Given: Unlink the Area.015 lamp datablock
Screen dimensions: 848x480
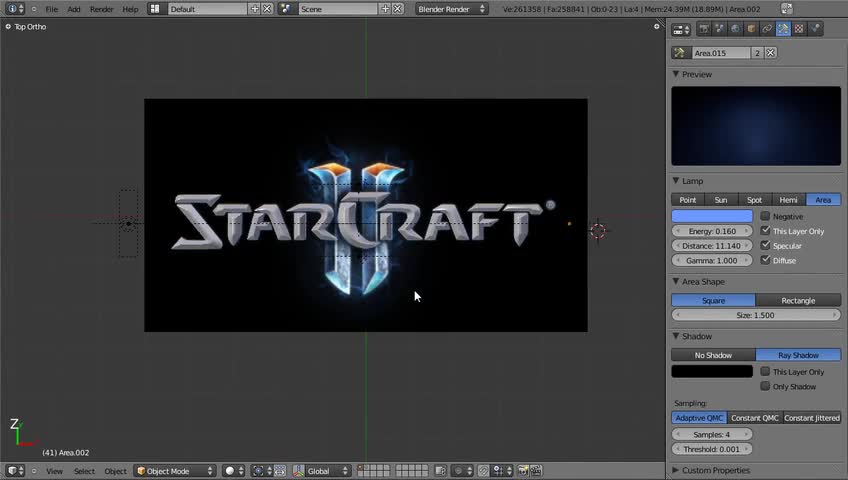Looking at the screenshot, I should click(771, 53).
